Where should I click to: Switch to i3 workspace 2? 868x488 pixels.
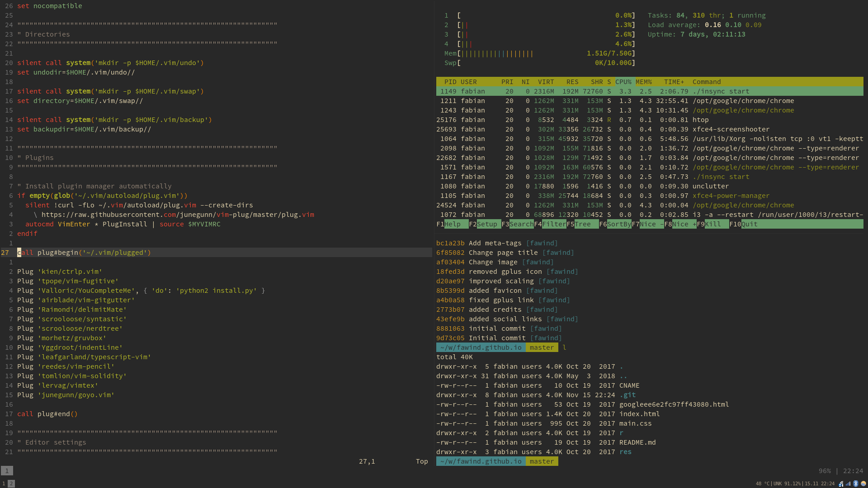[11, 483]
